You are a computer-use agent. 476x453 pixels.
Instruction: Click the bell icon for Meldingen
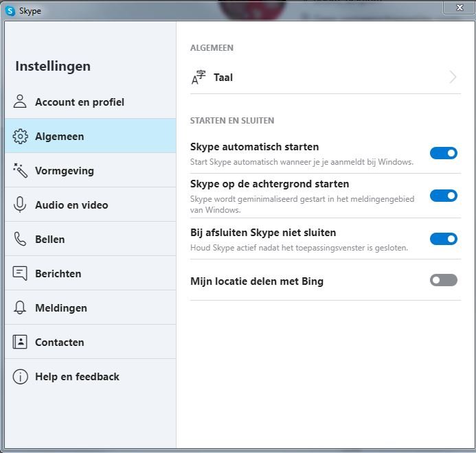point(20,307)
